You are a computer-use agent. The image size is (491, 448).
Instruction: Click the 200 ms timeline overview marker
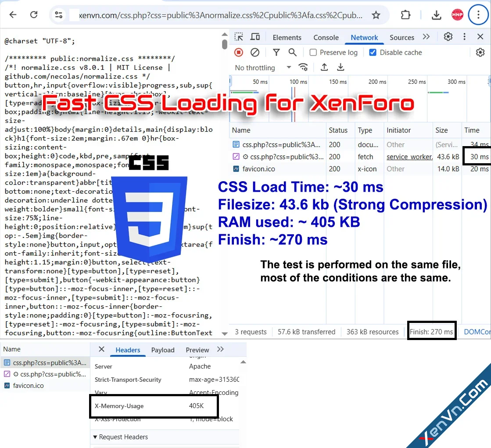click(377, 82)
